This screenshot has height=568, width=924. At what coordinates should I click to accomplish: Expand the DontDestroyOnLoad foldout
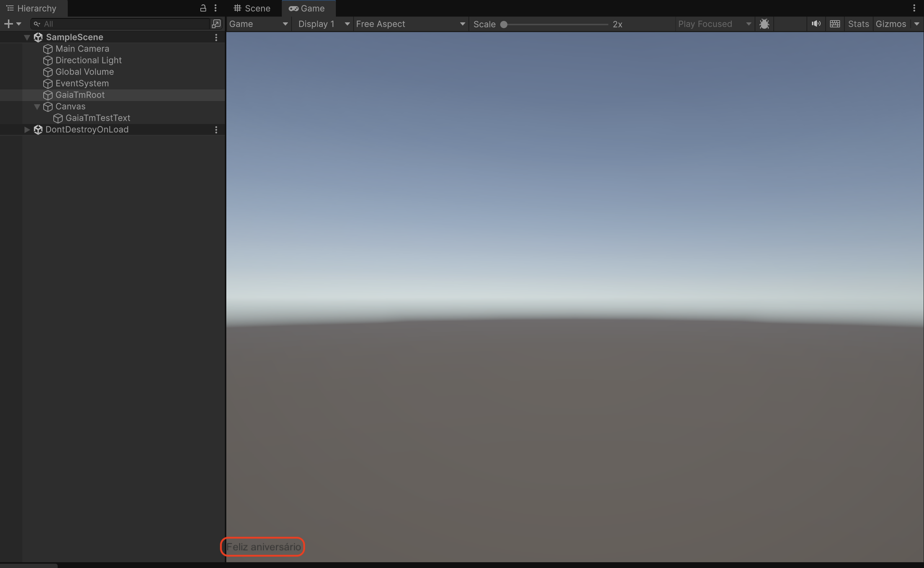(x=27, y=129)
